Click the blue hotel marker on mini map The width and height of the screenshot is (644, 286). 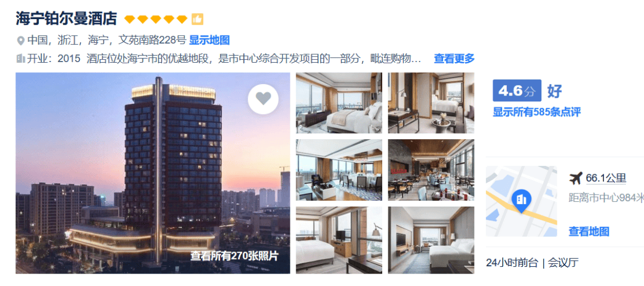(x=522, y=201)
